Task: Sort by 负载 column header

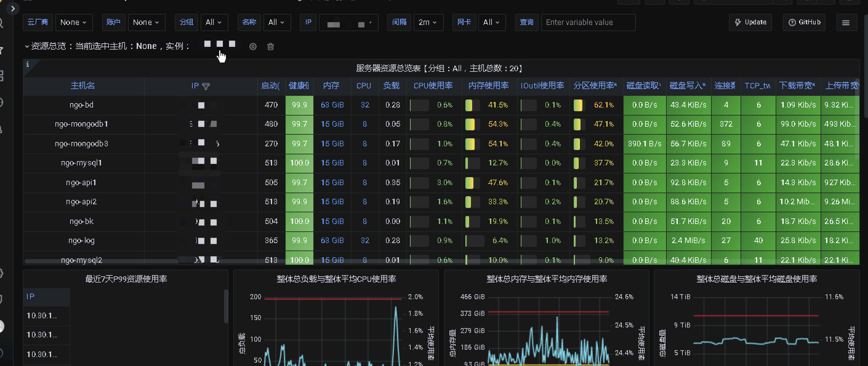Action: (392, 86)
